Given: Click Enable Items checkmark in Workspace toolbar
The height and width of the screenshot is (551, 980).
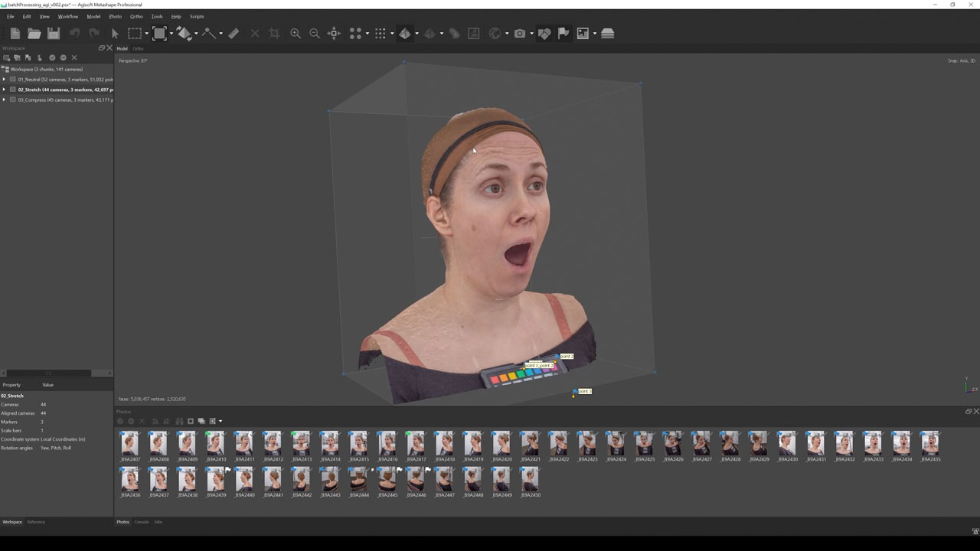Looking at the screenshot, I should [x=52, y=58].
